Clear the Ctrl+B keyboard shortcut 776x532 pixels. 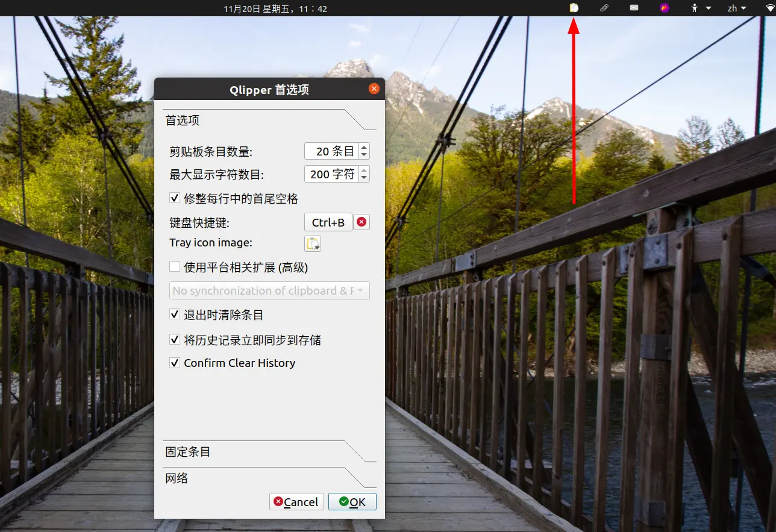(361, 222)
